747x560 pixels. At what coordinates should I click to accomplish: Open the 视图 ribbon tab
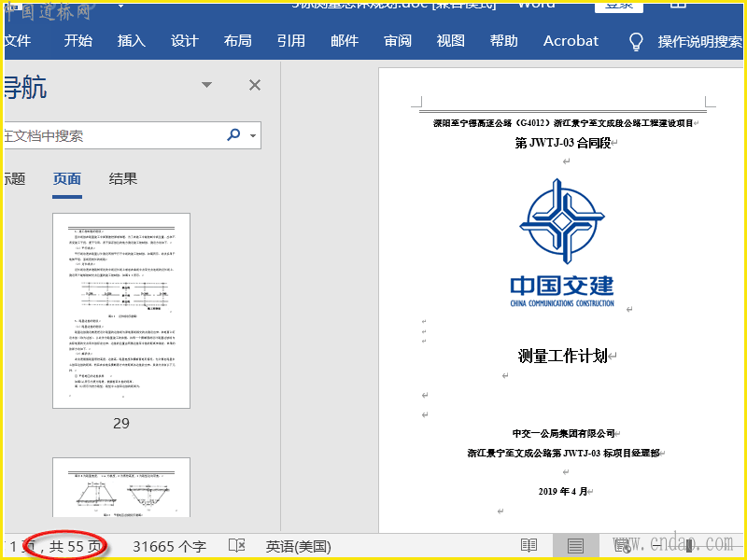[451, 41]
